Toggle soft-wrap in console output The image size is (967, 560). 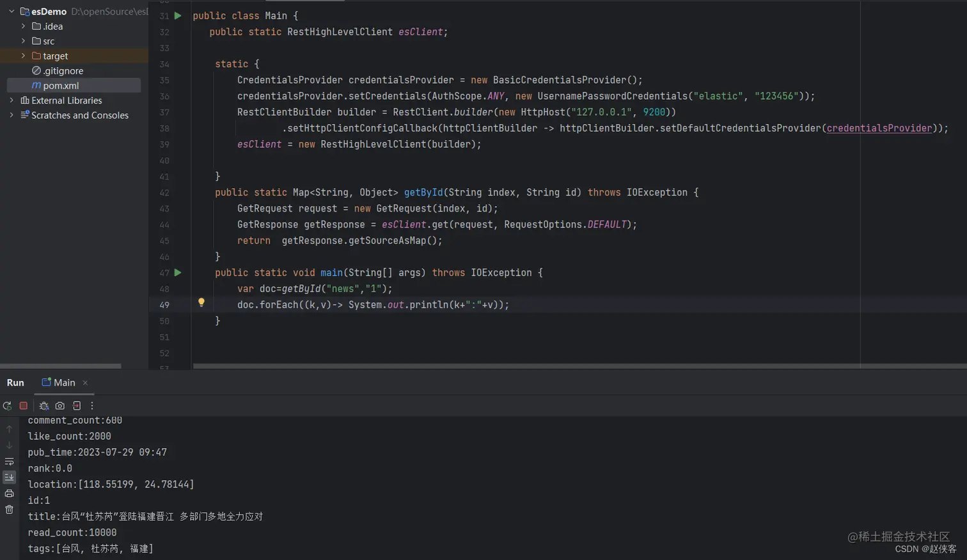click(9, 462)
